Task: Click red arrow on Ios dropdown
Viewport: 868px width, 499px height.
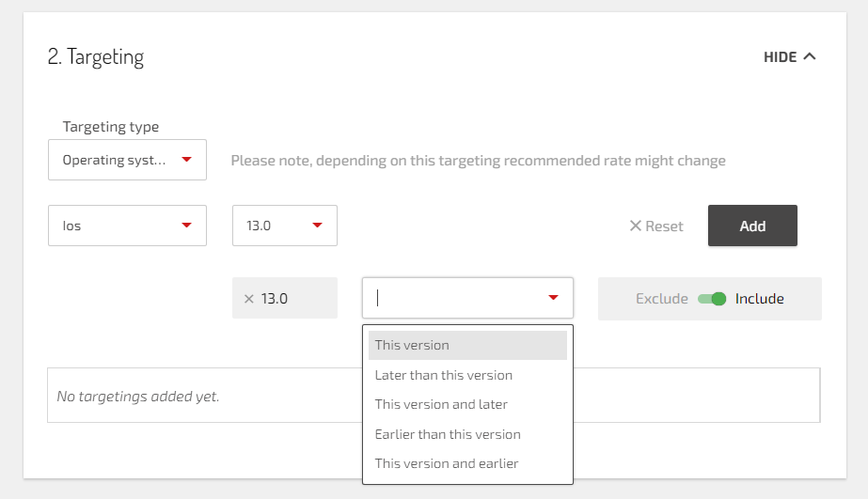Action: pyautogui.click(x=186, y=226)
